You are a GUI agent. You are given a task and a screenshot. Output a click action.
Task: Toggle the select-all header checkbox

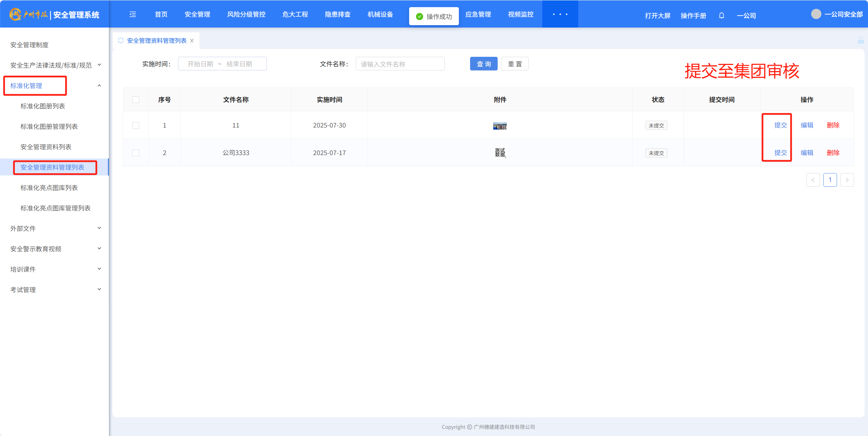tap(136, 100)
